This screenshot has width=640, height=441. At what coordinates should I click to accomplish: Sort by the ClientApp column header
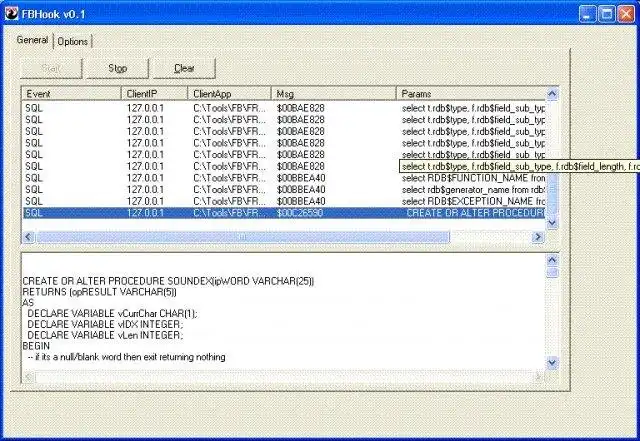[229, 94]
